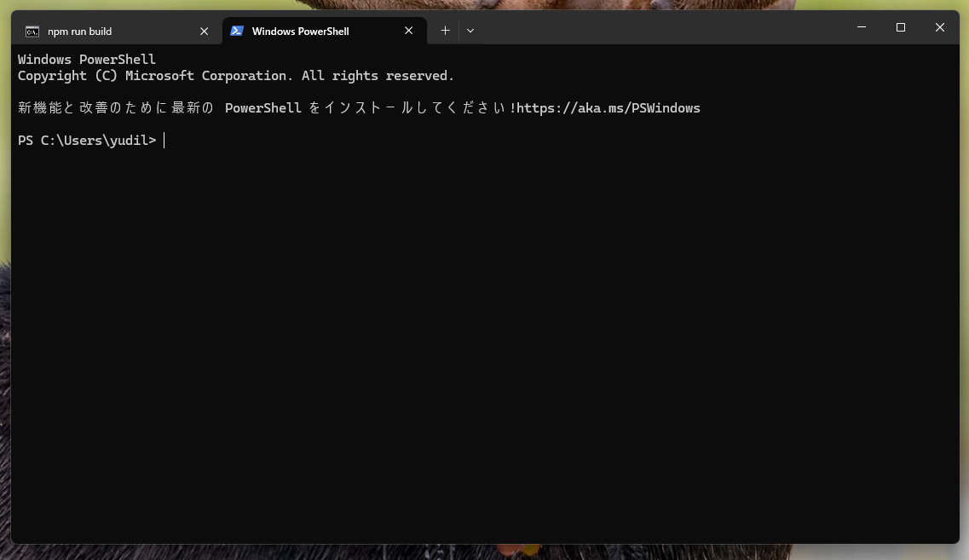The width and height of the screenshot is (969, 560).
Task: Click the Windows PowerShell banner text line
Action: pyautogui.click(x=87, y=60)
